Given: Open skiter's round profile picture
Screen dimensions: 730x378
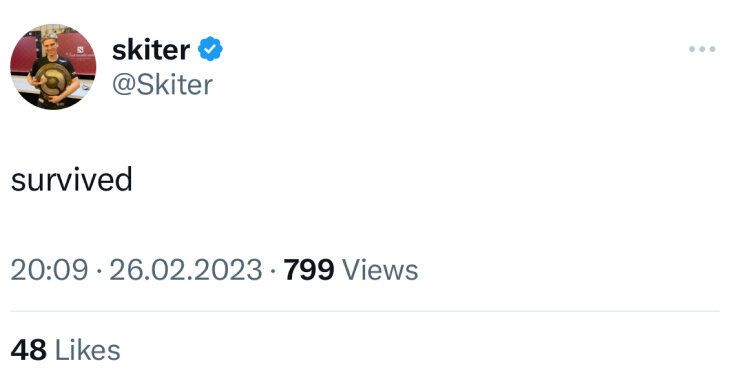Looking at the screenshot, I should 53,67.
